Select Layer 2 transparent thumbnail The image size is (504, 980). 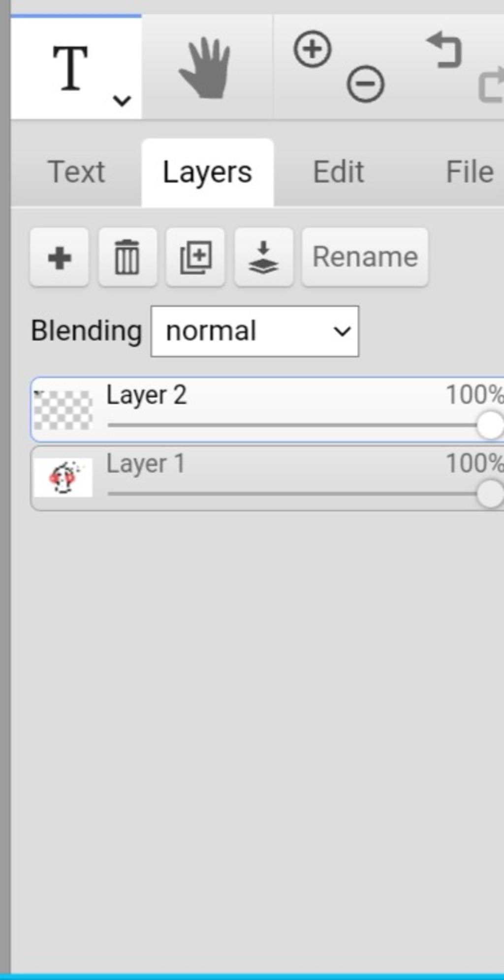(63, 410)
